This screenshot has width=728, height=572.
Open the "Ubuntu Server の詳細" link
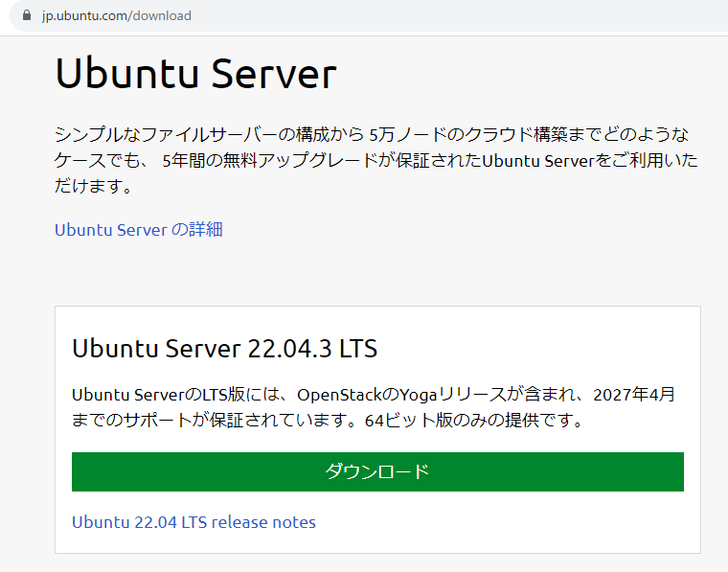138,230
